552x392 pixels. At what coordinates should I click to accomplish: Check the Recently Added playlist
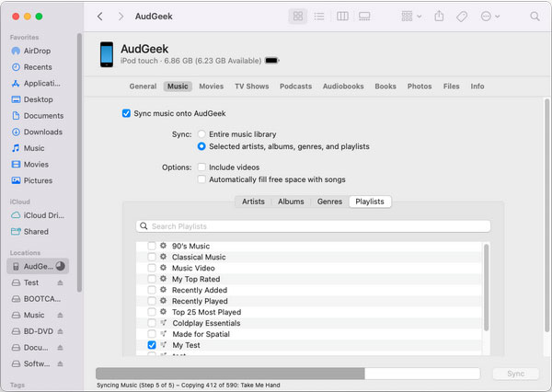coord(152,290)
